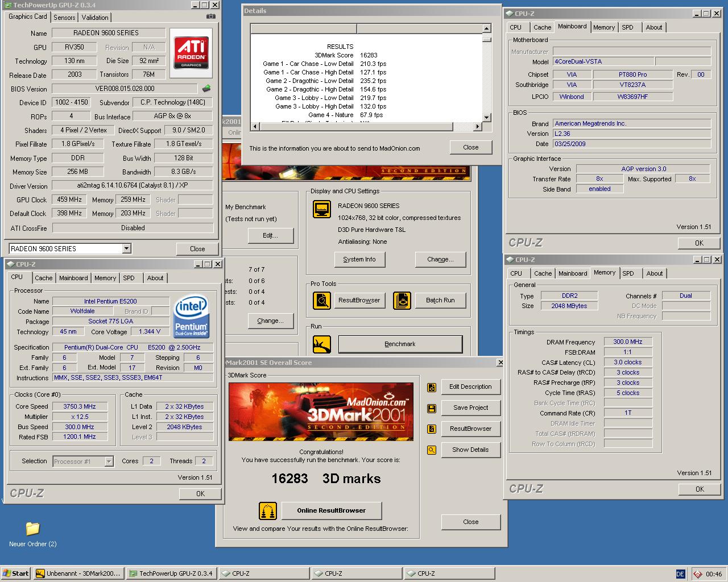Viewport: 728px width, 582px height.
Task: Click the icon beside Edit Description
Action: click(432, 387)
